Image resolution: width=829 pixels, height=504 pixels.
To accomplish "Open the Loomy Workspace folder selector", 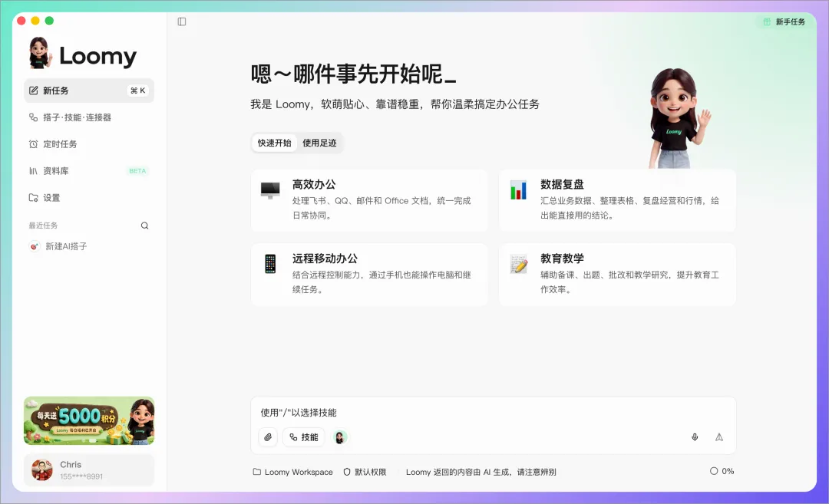I will tap(293, 472).
